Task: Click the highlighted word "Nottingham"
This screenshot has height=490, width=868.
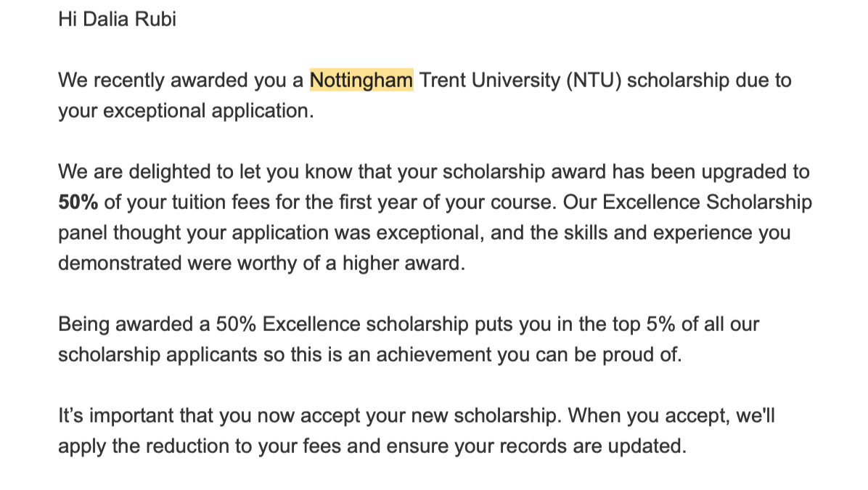Action: click(361, 80)
